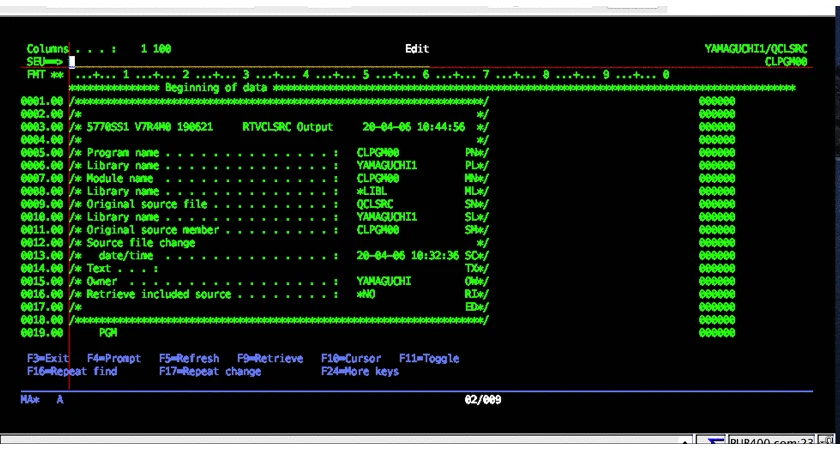Click the 5770SS1 V7R4M0 190621 text
The image size is (840, 450).
point(150,127)
